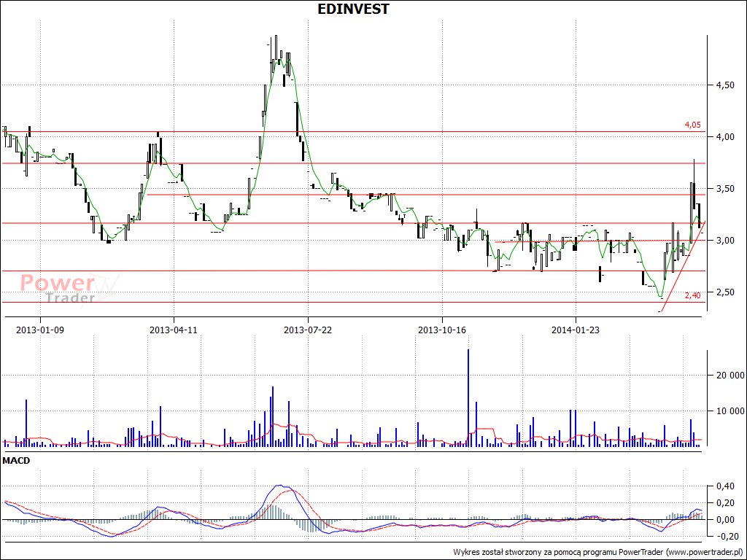
Task: Click the red rising trendline at chart's right
Action: point(683,266)
